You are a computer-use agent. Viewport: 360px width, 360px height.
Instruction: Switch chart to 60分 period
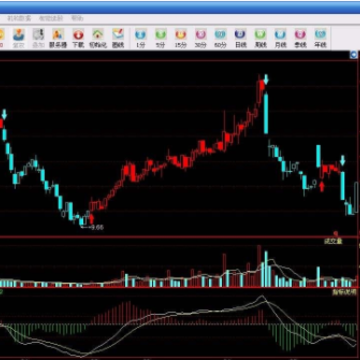tap(220, 38)
